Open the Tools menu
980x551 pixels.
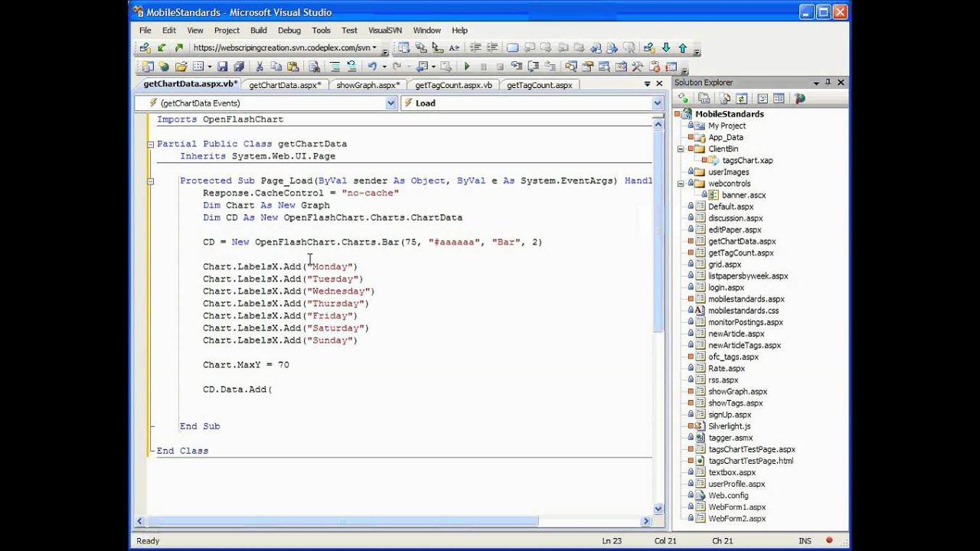click(321, 31)
